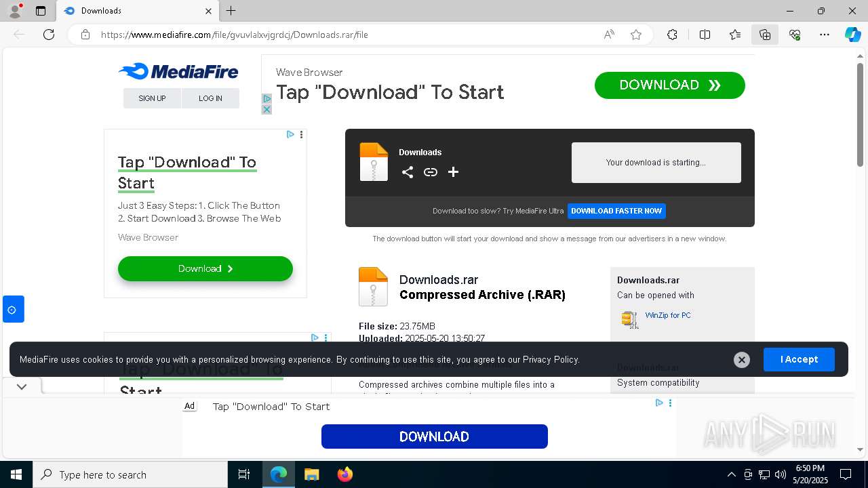The width and height of the screenshot is (868, 488).
Task: Add this page to favorites star
Action: point(636,35)
